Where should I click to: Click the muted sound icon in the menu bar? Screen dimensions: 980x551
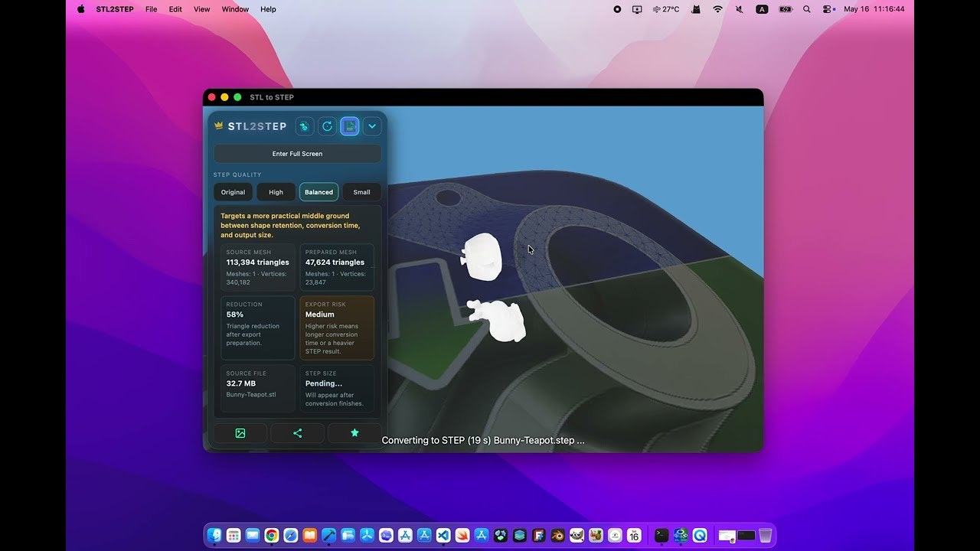[x=740, y=9]
